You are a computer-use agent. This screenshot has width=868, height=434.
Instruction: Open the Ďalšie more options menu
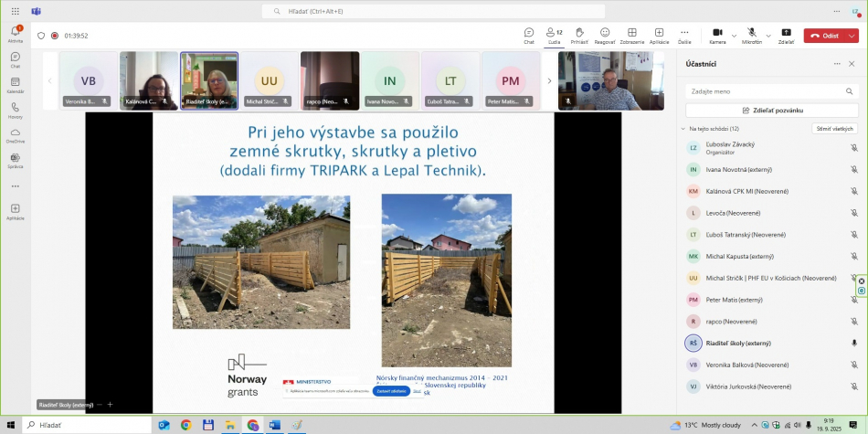click(684, 35)
